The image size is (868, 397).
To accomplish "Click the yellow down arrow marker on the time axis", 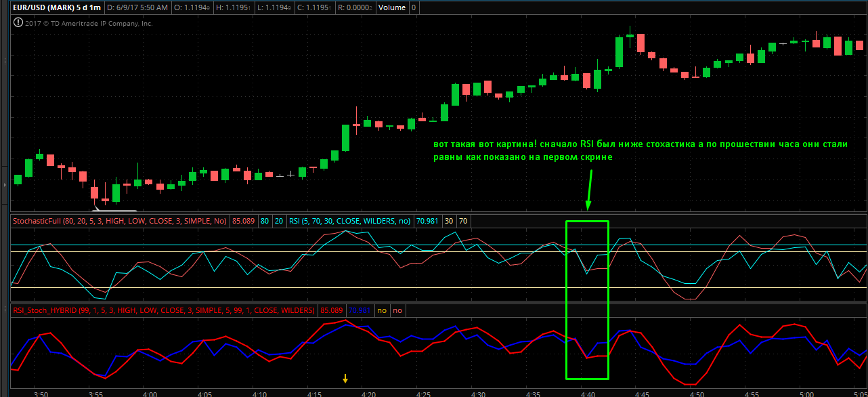I will point(345,379).
